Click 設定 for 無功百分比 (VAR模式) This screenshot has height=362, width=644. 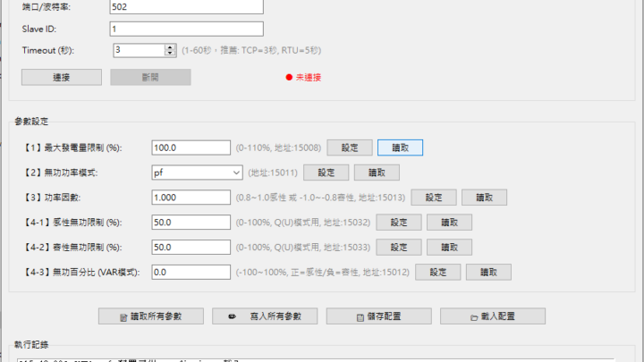pos(437,272)
